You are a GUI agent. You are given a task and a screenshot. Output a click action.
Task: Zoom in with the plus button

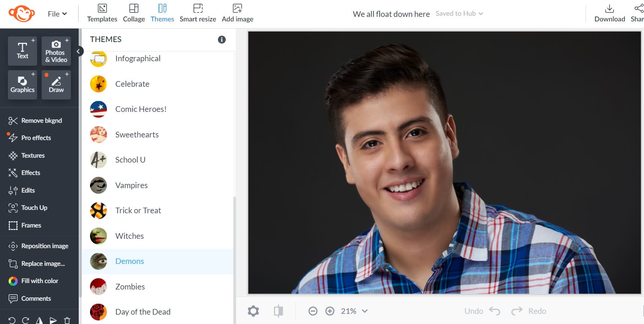pos(330,311)
